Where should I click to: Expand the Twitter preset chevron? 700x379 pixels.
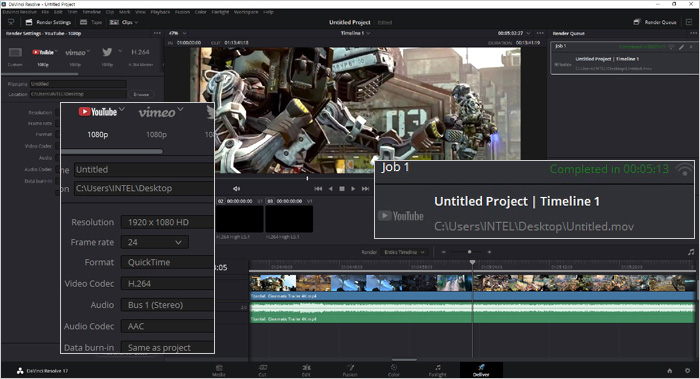coord(120,51)
